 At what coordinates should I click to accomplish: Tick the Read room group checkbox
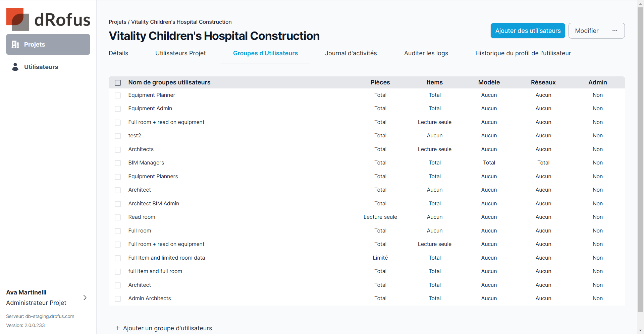(x=118, y=217)
